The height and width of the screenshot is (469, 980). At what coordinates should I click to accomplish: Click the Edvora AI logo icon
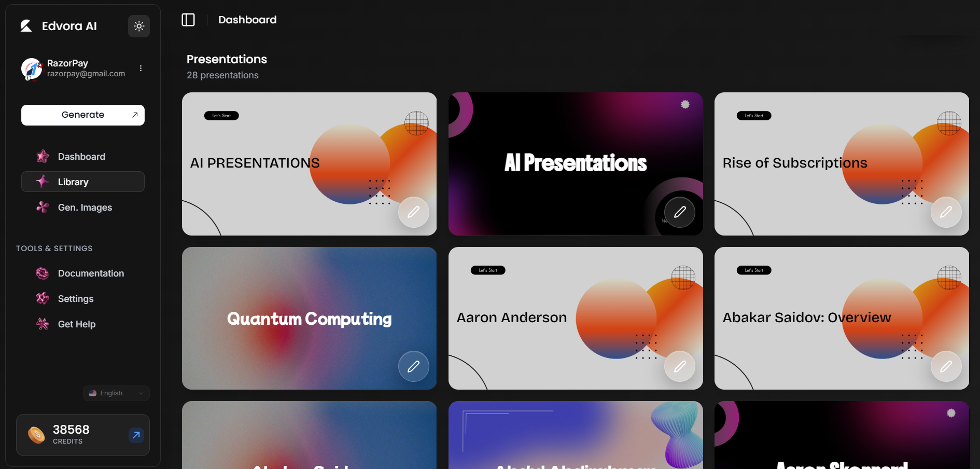click(x=26, y=26)
